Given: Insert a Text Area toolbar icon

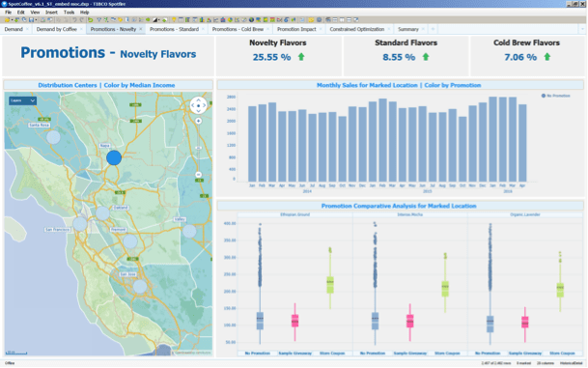Looking at the screenshot, I should pos(302,20).
